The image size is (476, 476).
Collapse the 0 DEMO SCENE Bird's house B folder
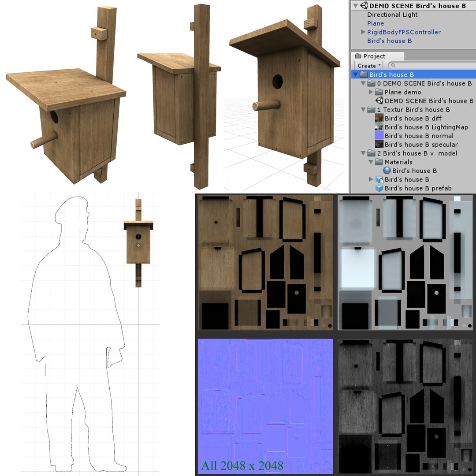click(x=363, y=83)
